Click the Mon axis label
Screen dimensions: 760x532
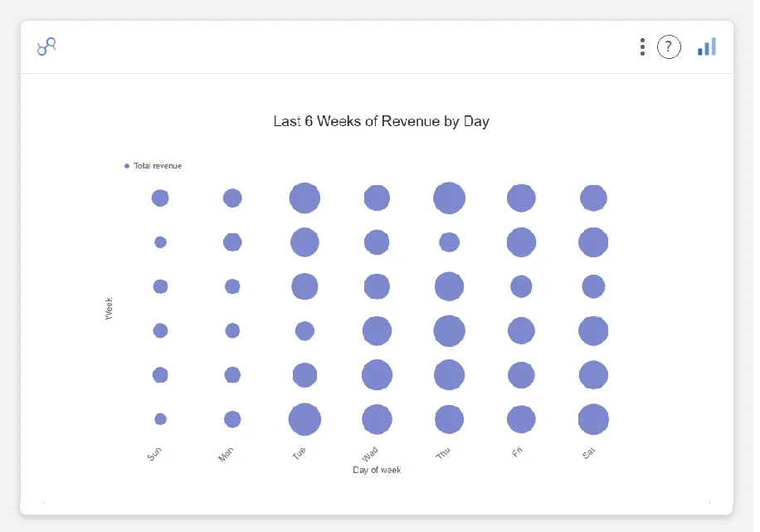coord(226,455)
